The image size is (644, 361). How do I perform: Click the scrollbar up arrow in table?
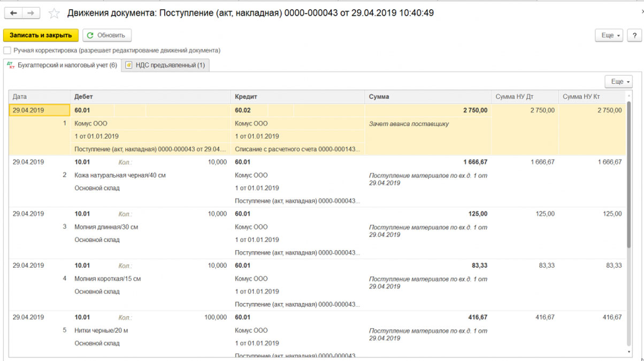tap(628, 96)
